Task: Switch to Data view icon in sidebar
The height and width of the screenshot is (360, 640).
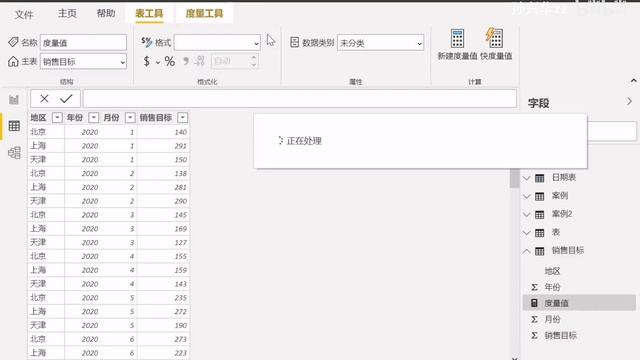Action: pos(14,126)
